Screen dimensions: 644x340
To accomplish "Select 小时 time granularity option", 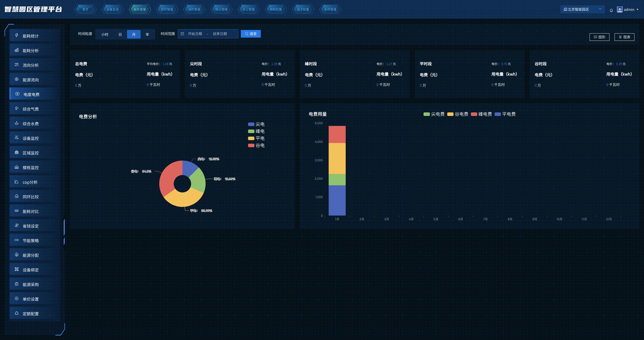I will pos(105,34).
